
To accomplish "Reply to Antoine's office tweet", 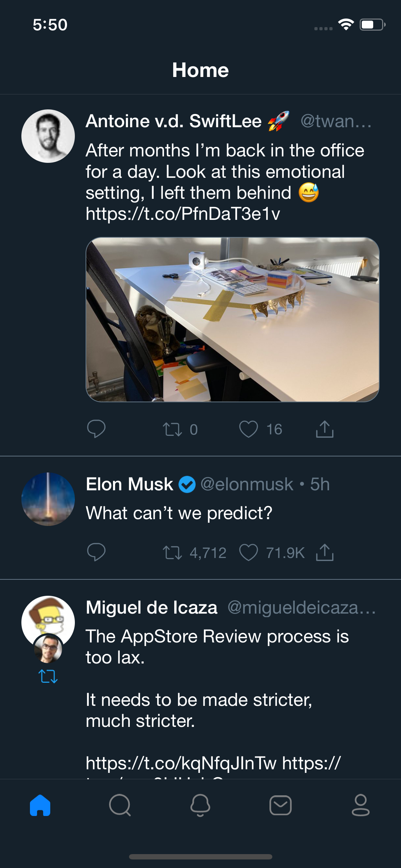I will click(96, 429).
